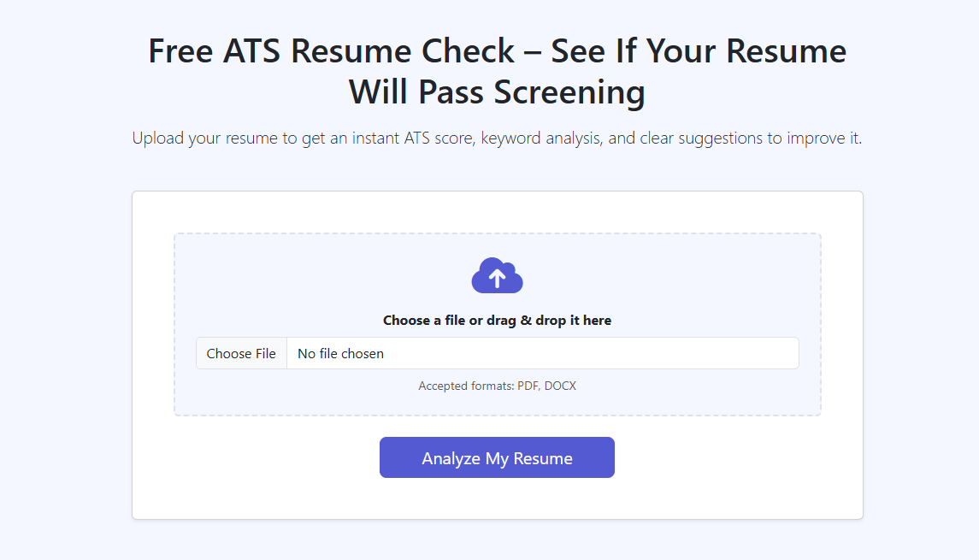
Task: Select the 'No file chosen' input field
Action: (x=542, y=353)
